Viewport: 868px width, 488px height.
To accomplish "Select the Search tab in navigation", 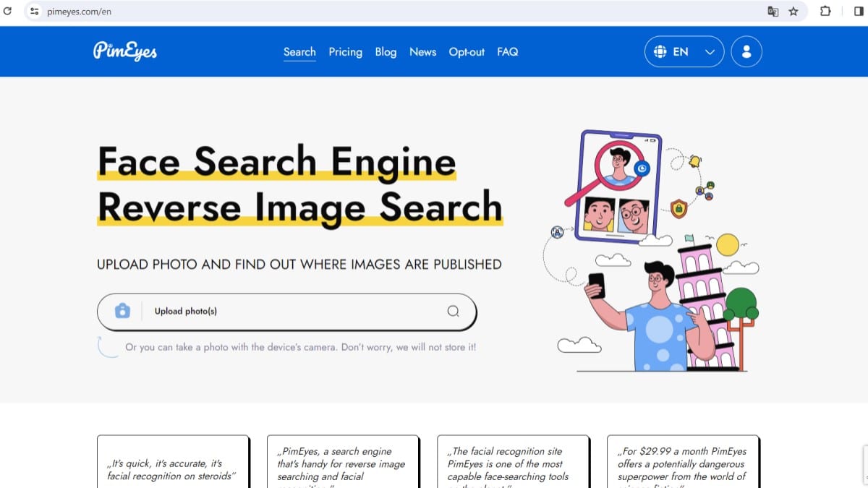I will [x=299, y=52].
